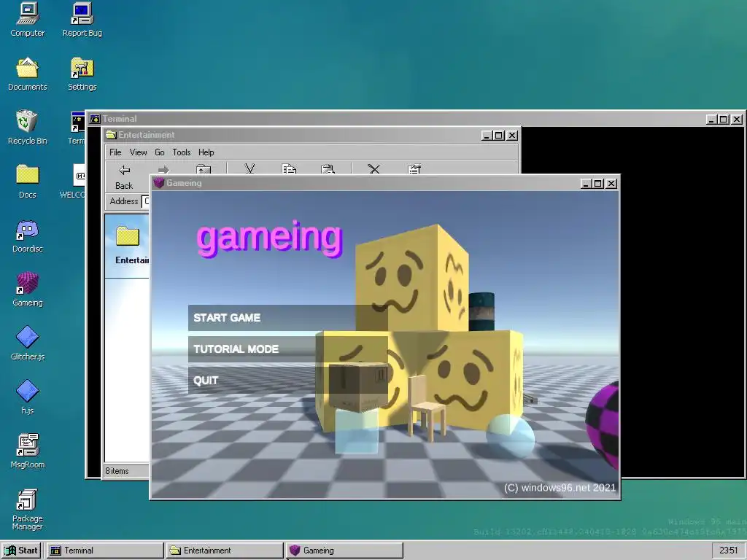Select the h.js file icon
This screenshot has height=560, width=747.
27,397
